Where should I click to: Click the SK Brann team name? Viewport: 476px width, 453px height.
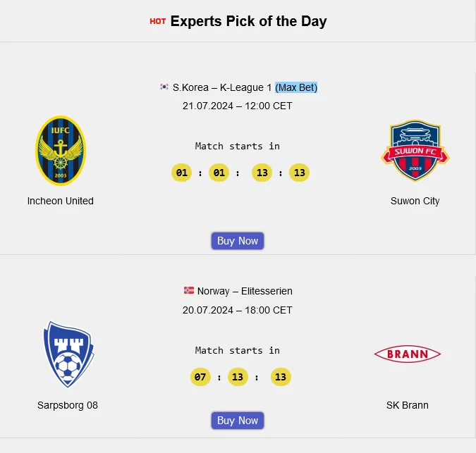[x=407, y=405]
